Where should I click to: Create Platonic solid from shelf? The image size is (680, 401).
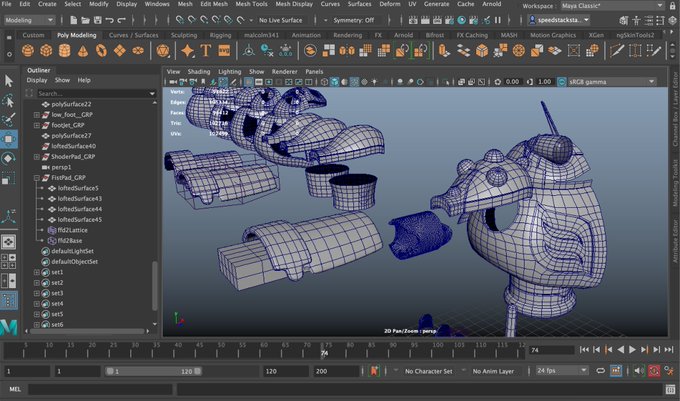point(163,51)
